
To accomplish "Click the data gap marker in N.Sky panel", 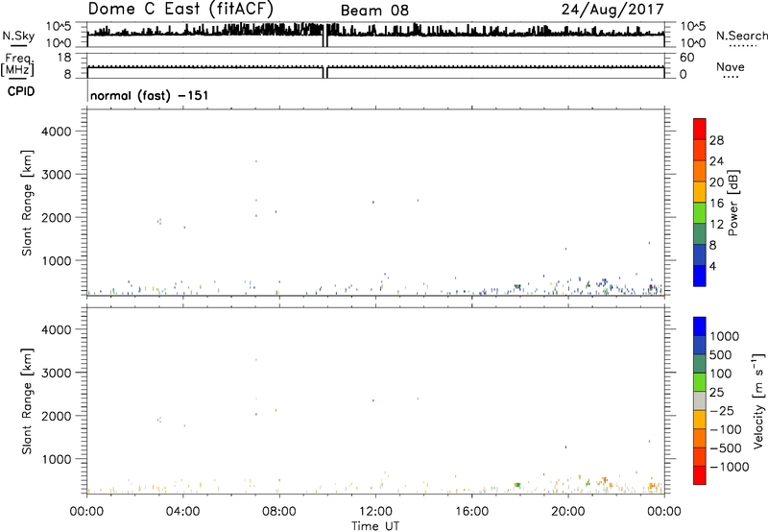I will coord(324,36).
